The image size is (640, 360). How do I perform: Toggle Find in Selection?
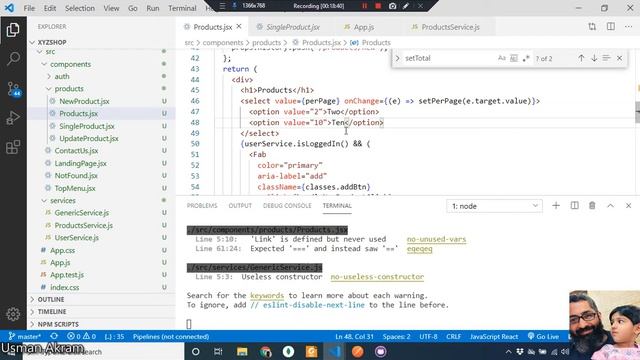click(607, 58)
